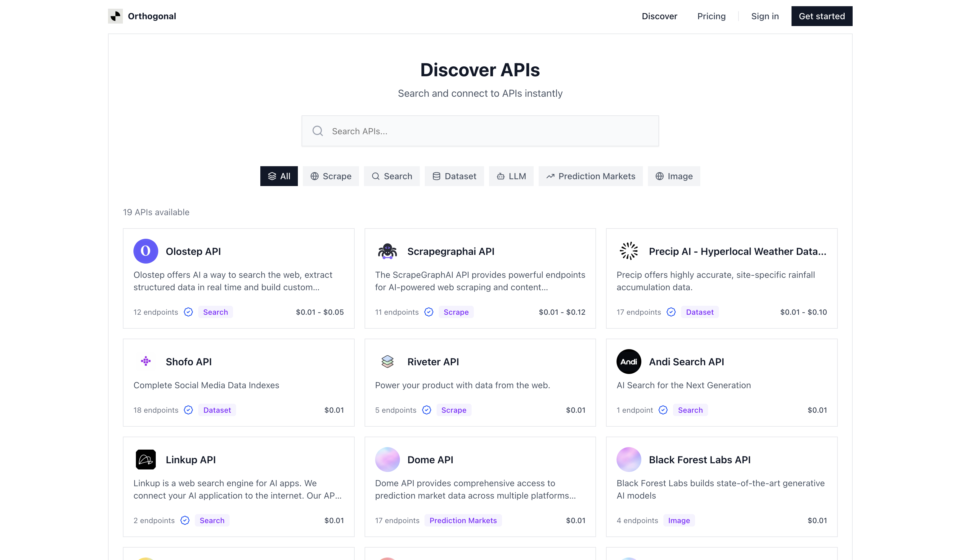The image size is (960, 560).
Task: Click the Shofo API purple logo
Action: (x=146, y=361)
